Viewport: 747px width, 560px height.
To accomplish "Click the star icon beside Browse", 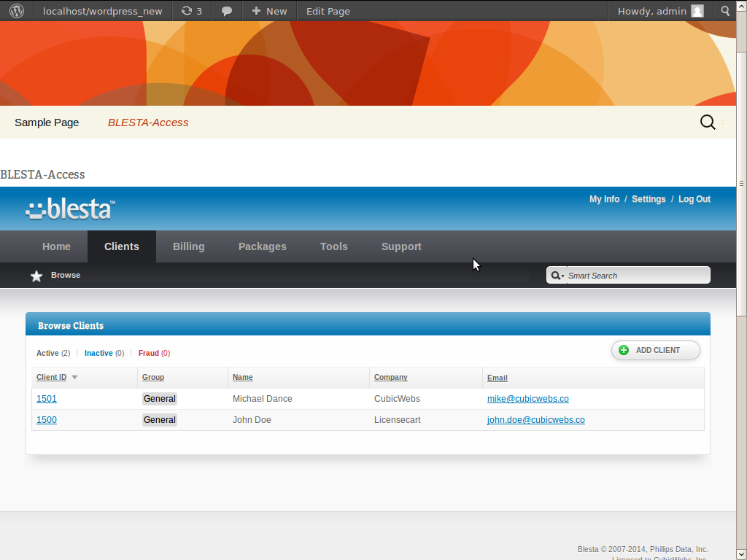I will pyautogui.click(x=36, y=276).
